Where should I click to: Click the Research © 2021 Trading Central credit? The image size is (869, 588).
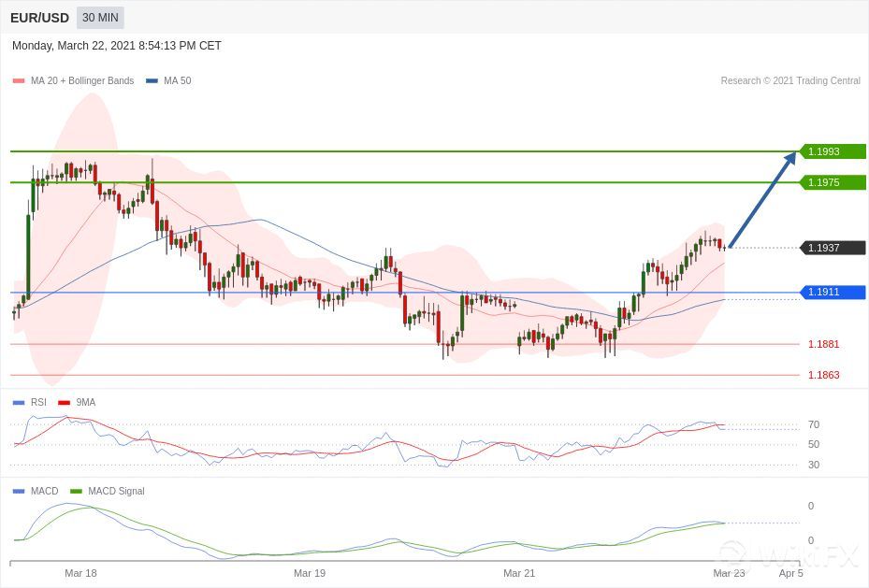click(789, 81)
